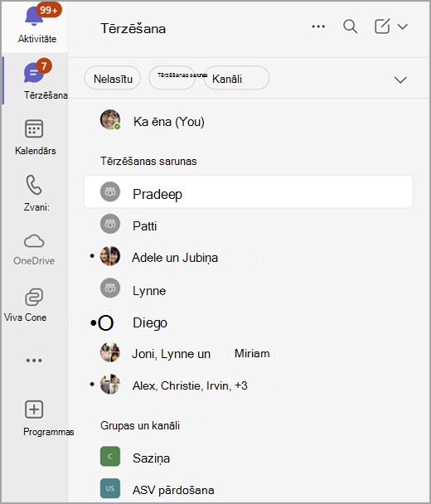Viewport: 431px width, 504px height.
Task: Click the teal US team icon
Action: point(110,488)
